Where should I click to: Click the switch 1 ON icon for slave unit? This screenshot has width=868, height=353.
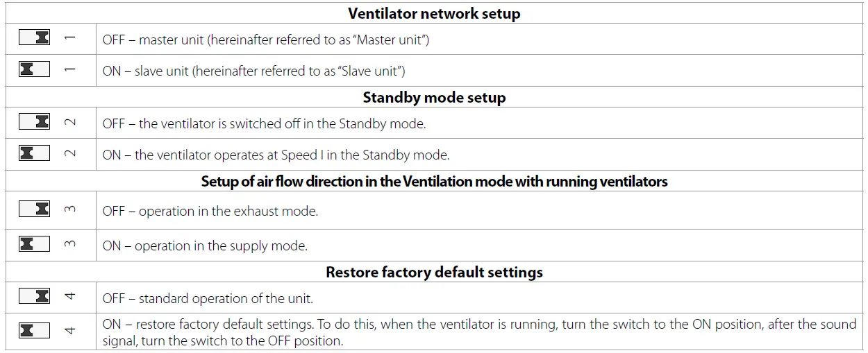[34, 69]
